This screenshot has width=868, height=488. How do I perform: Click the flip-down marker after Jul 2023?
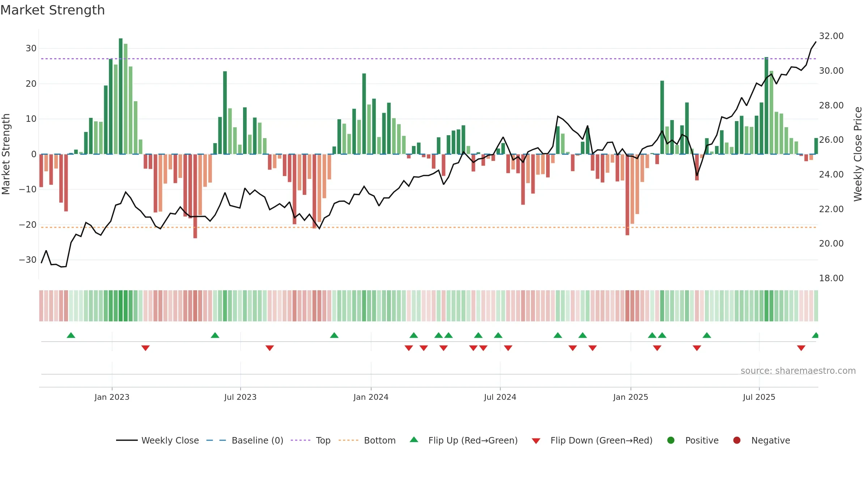point(269,348)
